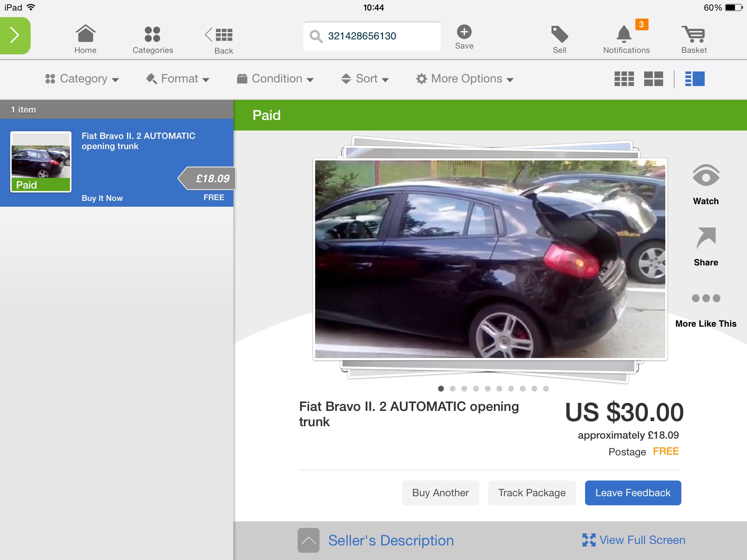Image resolution: width=747 pixels, height=560 pixels.
Task: Expand the Condition filter dropdown
Action: 275,79
